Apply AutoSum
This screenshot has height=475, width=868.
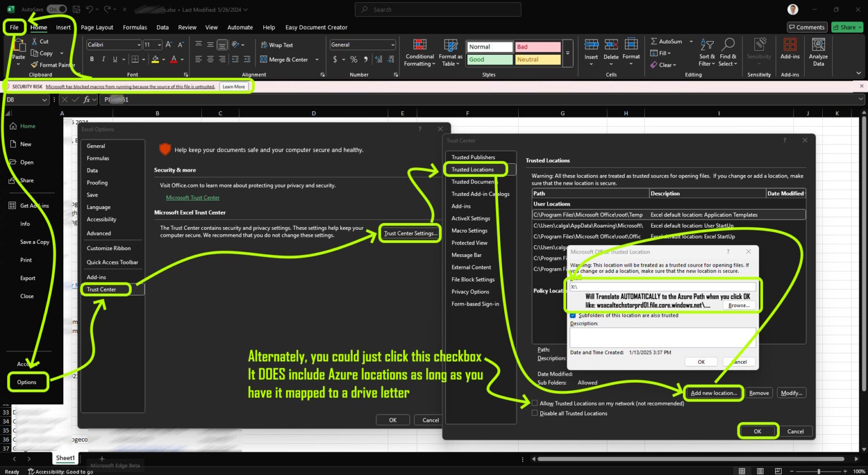pos(667,41)
